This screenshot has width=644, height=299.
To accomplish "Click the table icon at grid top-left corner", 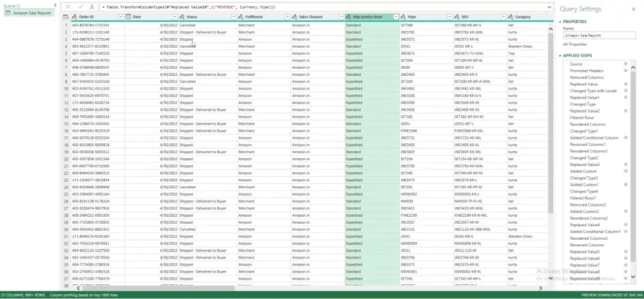I will [x=66, y=17].
